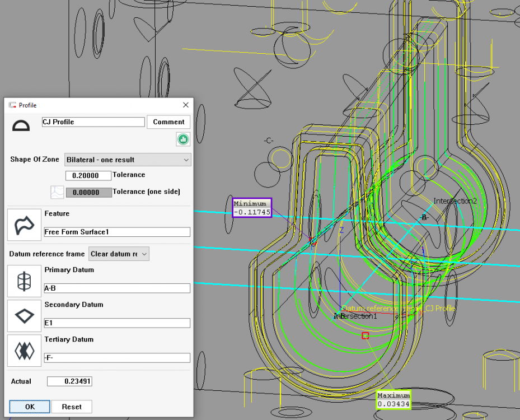Click the Free Form Surface1 feature field
520x420 pixels.
(116, 232)
